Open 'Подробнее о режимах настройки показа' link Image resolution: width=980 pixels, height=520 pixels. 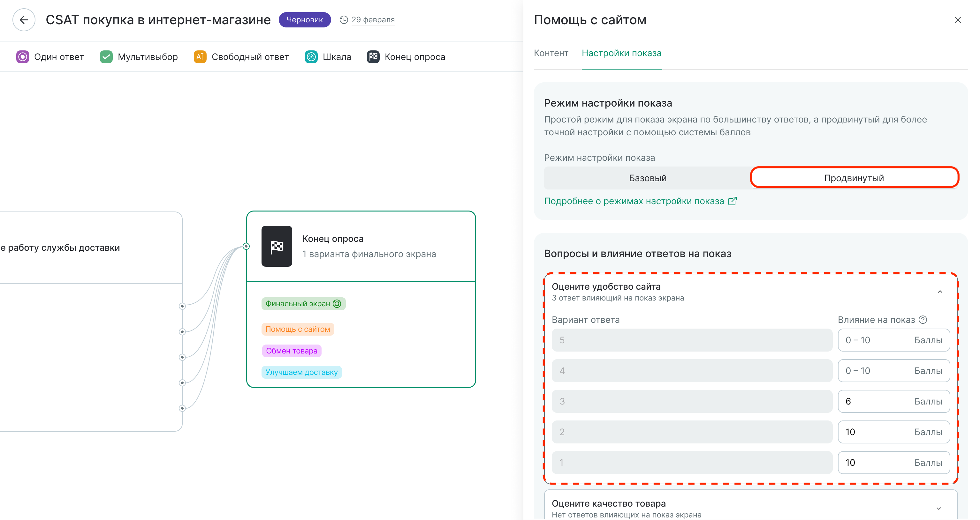pyautogui.click(x=640, y=201)
